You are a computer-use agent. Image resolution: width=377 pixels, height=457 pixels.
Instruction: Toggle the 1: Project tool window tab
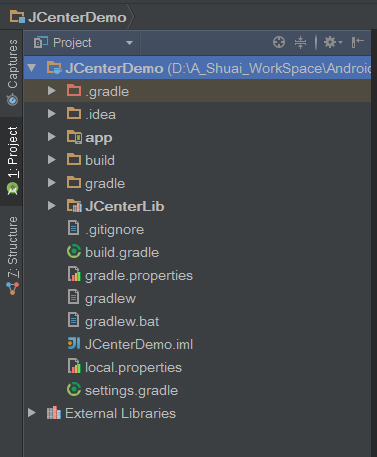pyautogui.click(x=12, y=161)
